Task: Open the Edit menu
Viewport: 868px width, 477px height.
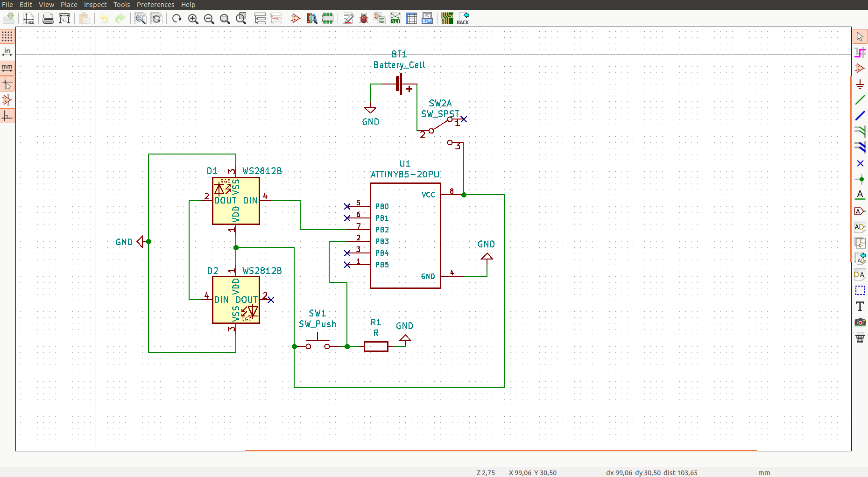Action: click(26, 5)
